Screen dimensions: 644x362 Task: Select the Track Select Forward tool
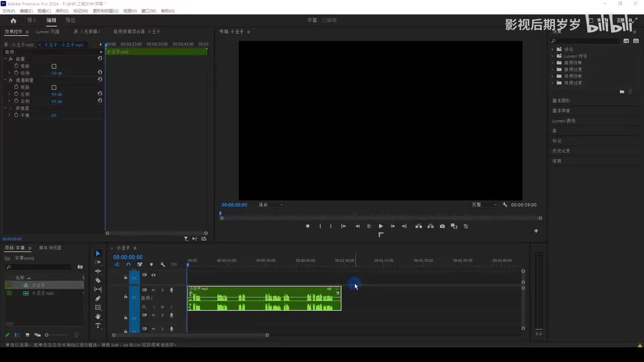98,262
